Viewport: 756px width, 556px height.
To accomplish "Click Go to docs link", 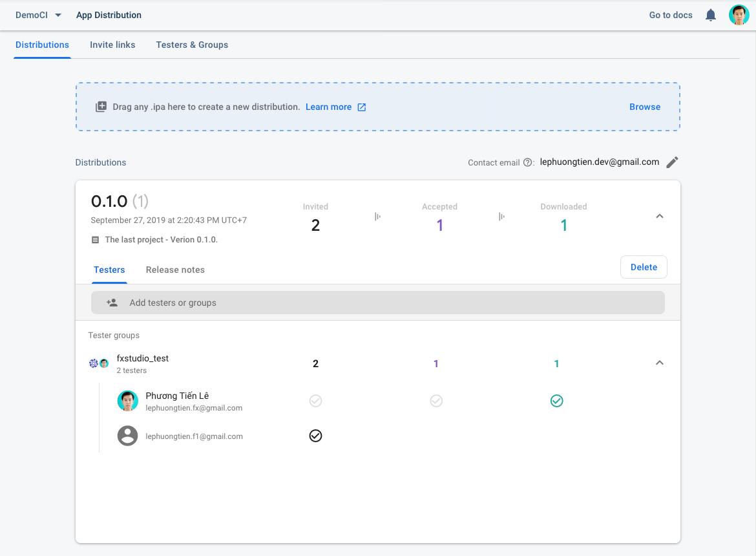I will [x=671, y=15].
